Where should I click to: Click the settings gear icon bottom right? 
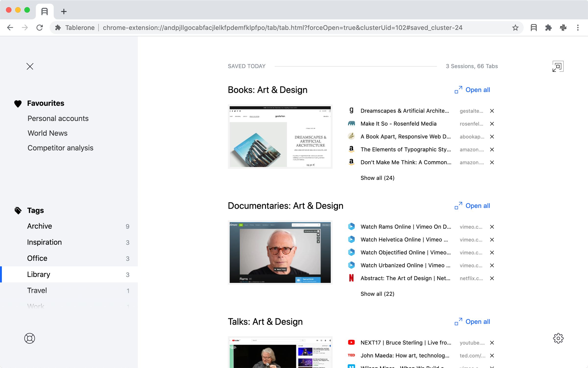559,338
